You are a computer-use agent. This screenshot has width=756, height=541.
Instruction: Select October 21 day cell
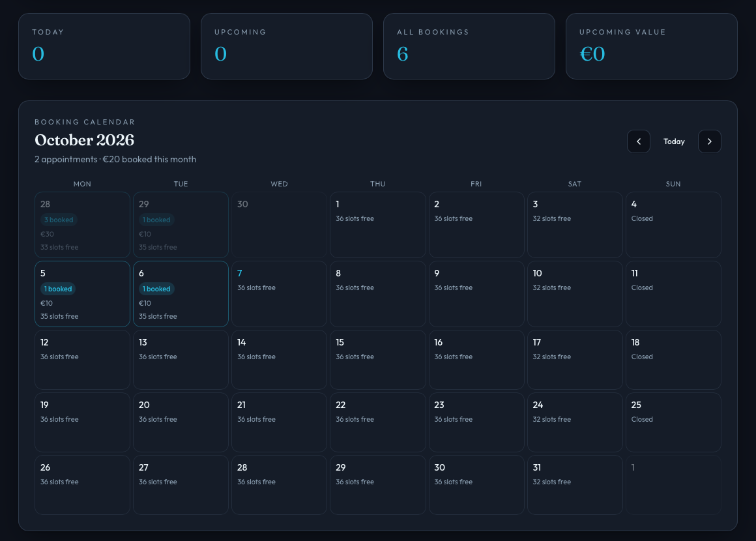[279, 422]
